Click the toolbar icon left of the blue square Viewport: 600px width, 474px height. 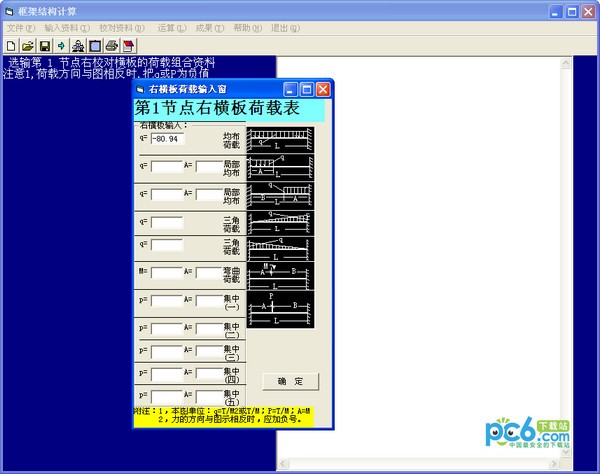(x=78, y=45)
